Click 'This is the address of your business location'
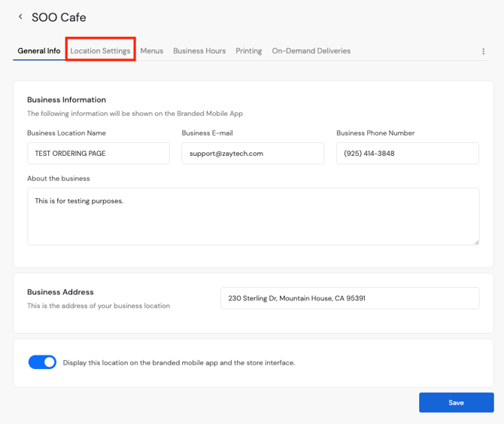 (99, 306)
